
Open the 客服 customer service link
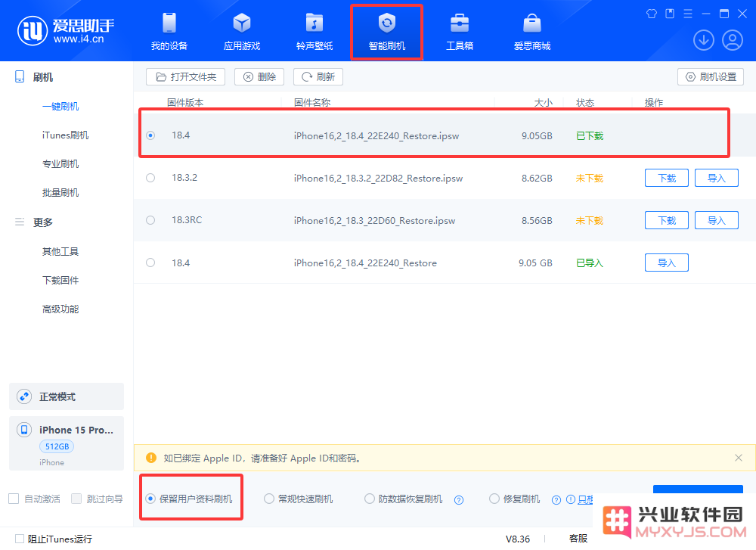[x=578, y=539]
